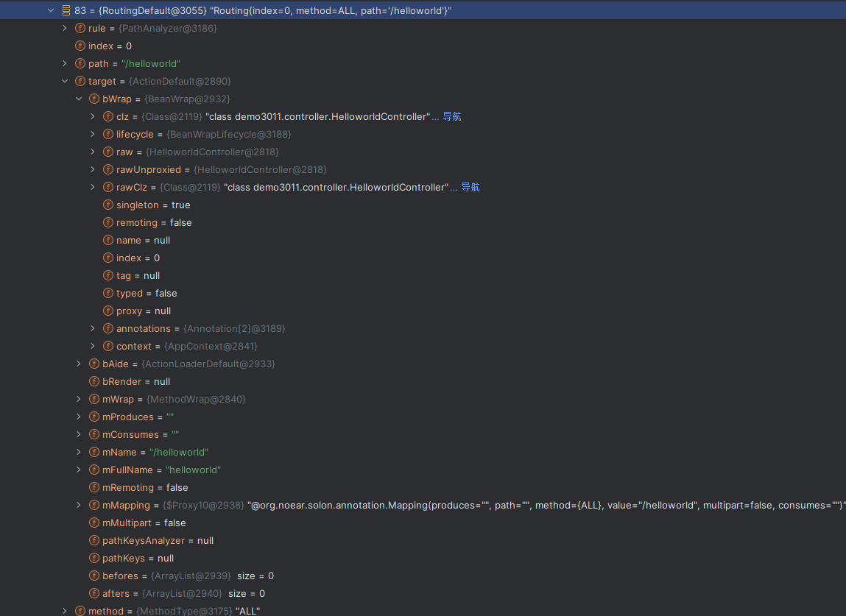Click the field icon beside target
Image resolution: width=846 pixels, height=616 pixels.
pos(80,81)
